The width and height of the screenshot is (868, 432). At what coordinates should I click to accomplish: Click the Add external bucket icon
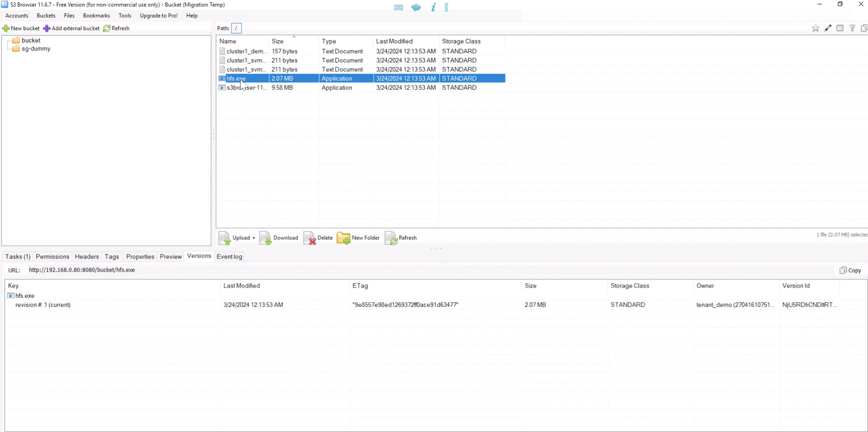point(46,28)
